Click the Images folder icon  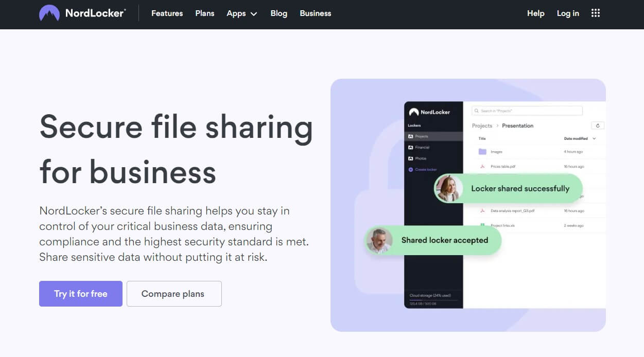tap(482, 152)
